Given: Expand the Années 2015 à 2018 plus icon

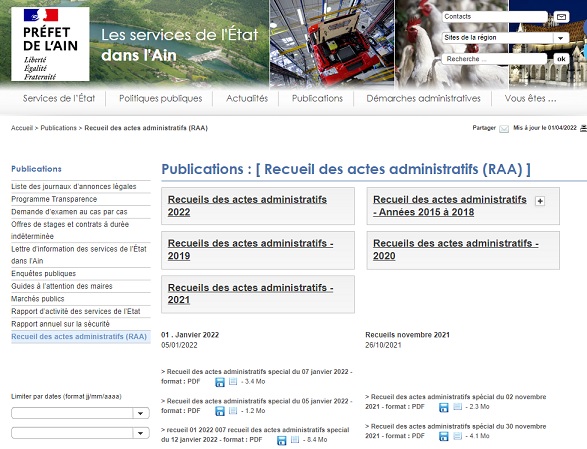Looking at the screenshot, I should pyautogui.click(x=539, y=201).
